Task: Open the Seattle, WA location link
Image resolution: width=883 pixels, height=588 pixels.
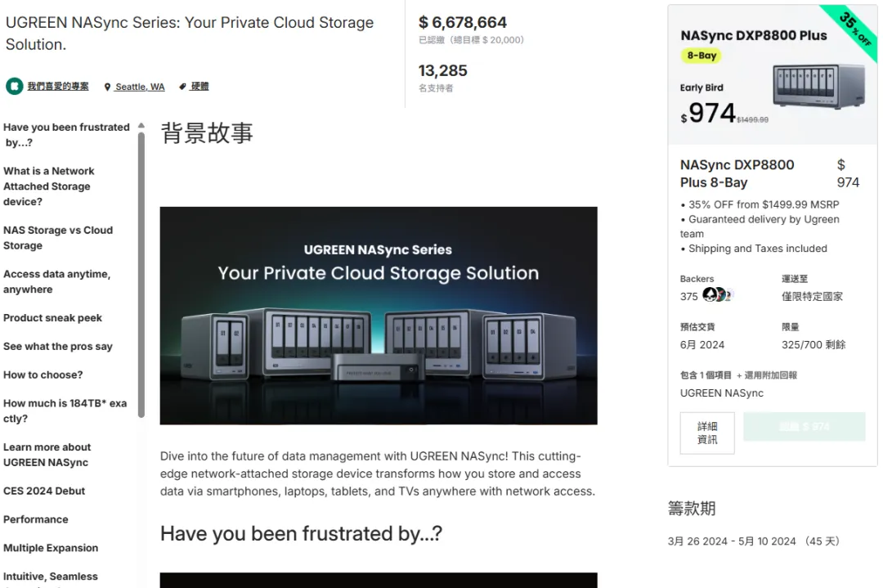Action: click(139, 86)
